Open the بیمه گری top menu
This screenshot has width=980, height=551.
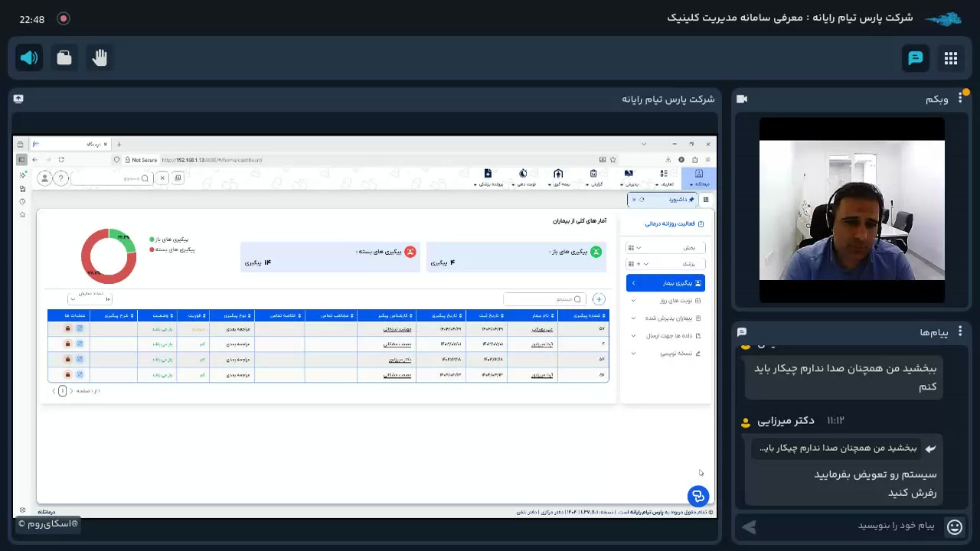coord(558,178)
